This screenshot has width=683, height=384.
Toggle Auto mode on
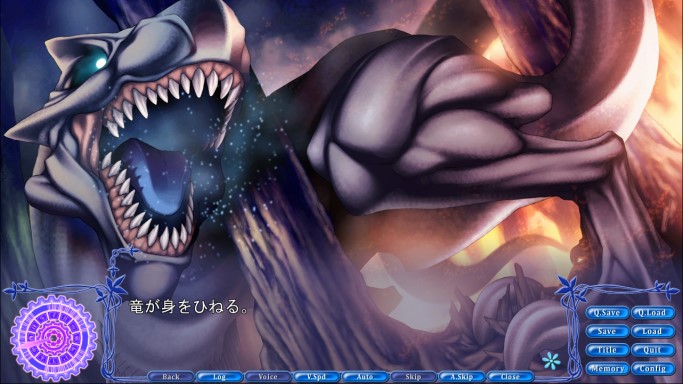point(365,377)
